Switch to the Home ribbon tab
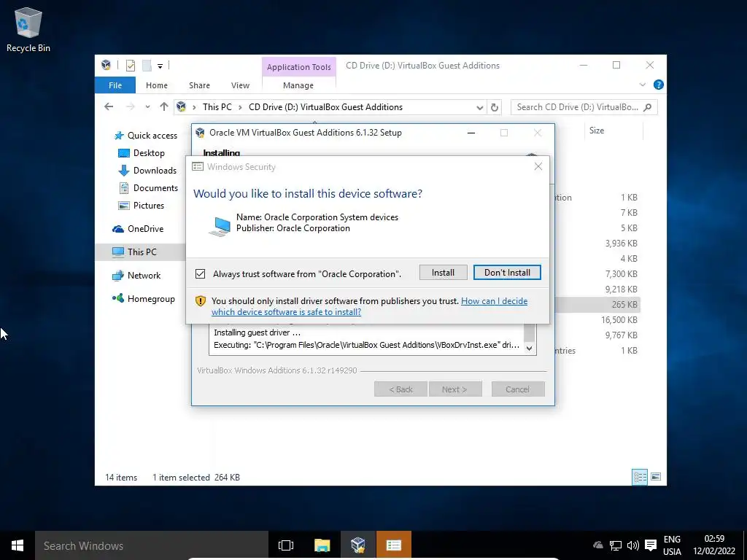747x560 pixels. [x=157, y=85]
